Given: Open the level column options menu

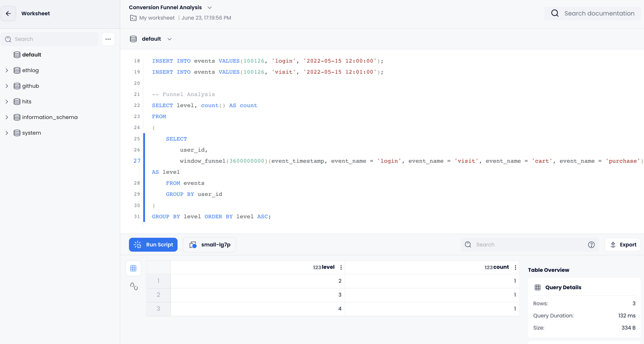Looking at the screenshot, I should click(341, 268).
